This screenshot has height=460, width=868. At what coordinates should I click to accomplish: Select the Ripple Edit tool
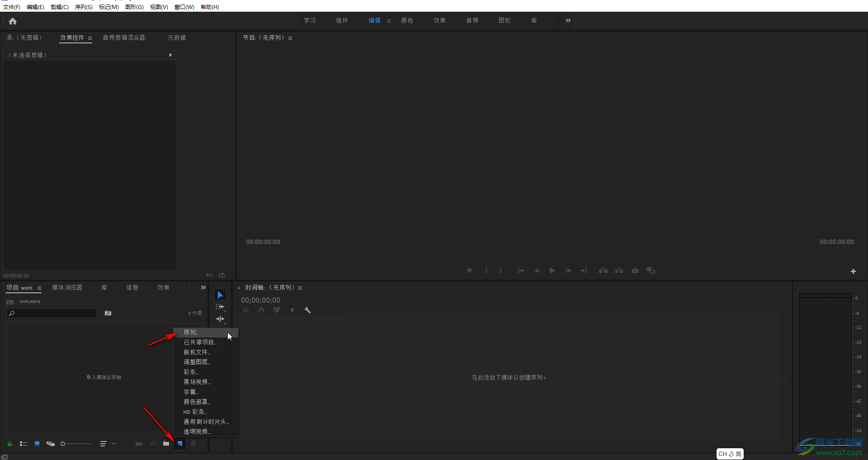(220, 319)
